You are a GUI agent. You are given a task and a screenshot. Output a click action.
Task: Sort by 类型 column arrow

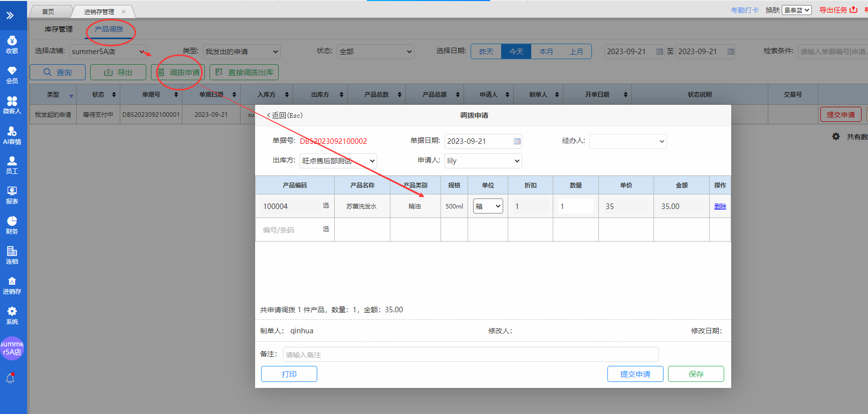(71, 96)
